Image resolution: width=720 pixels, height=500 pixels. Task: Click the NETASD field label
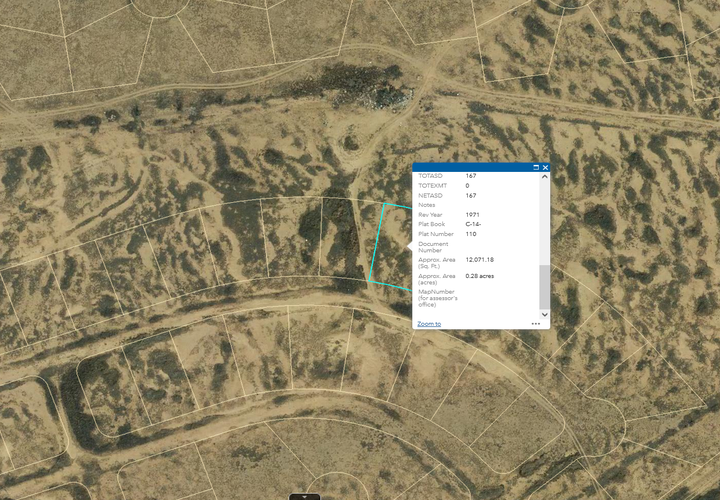[430, 196]
